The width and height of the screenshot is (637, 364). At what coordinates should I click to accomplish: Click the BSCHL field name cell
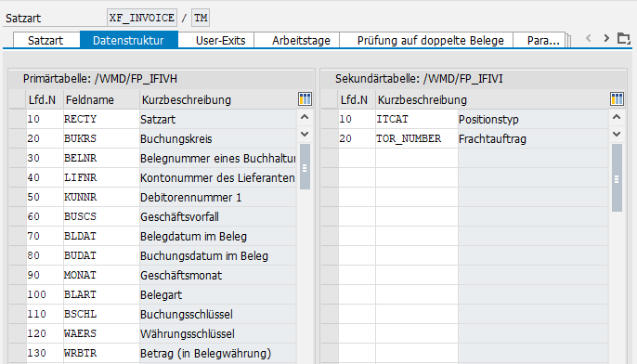[100, 314]
